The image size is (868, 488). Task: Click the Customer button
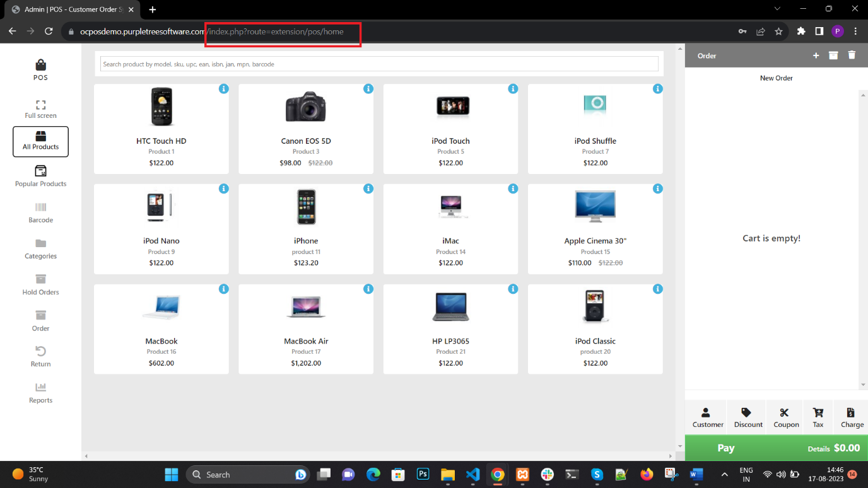tap(706, 417)
